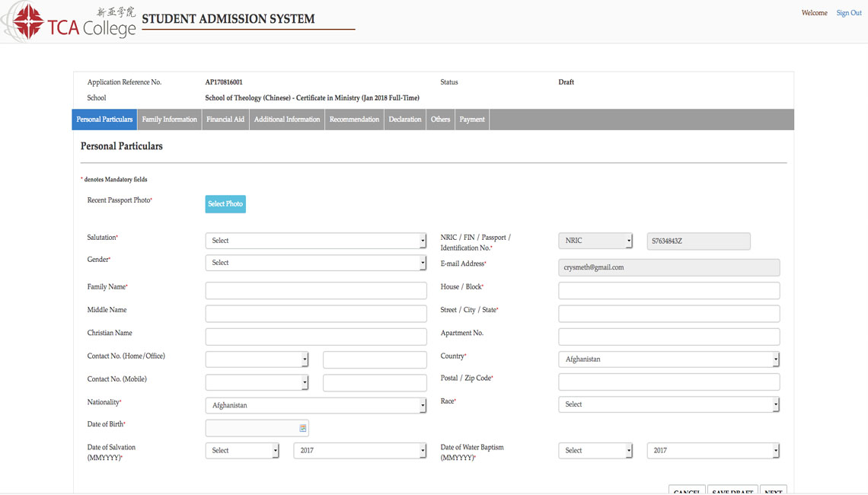The image size is (868, 495).
Task: Click the TCA College logo
Action: tap(70, 21)
